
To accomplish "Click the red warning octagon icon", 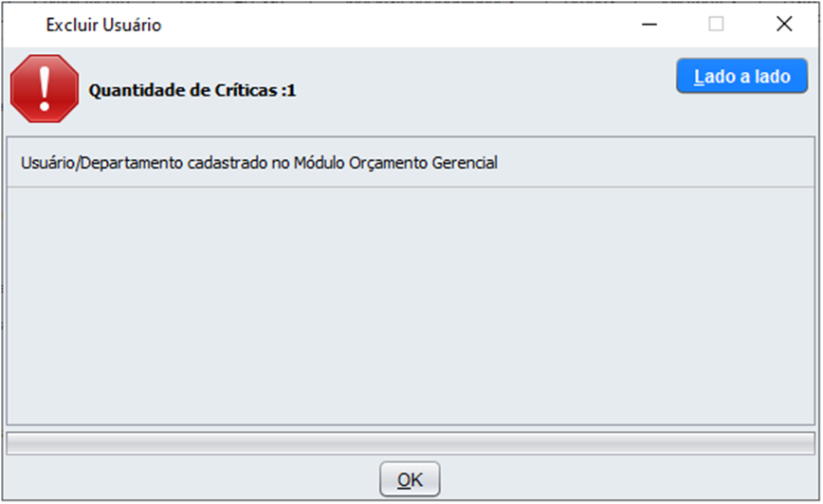I will click(44, 88).
